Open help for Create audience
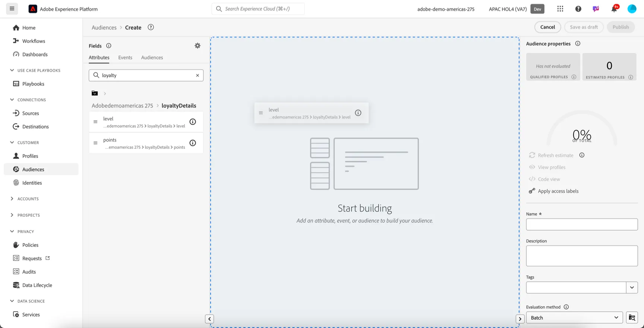This screenshot has width=644, height=328. (x=151, y=27)
